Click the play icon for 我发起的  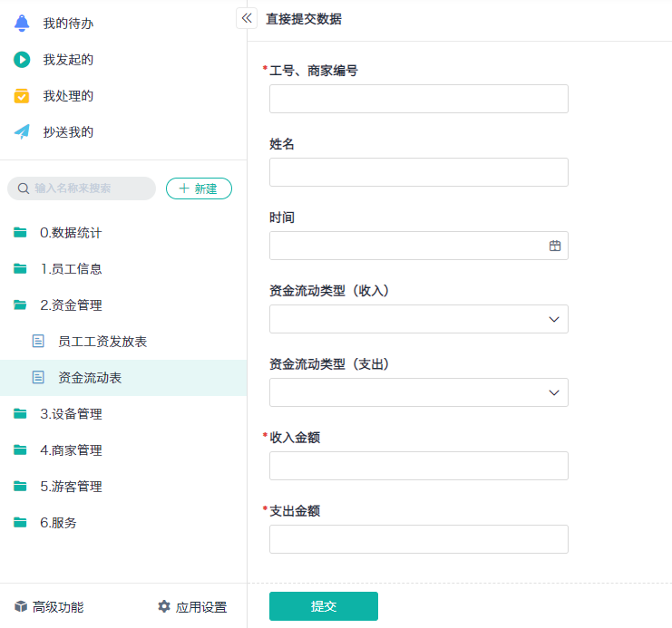[22, 60]
